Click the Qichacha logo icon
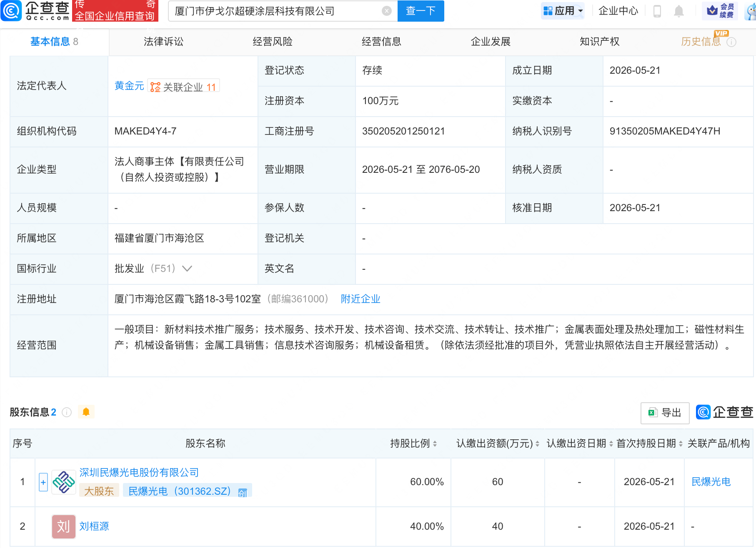 (11, 11)
